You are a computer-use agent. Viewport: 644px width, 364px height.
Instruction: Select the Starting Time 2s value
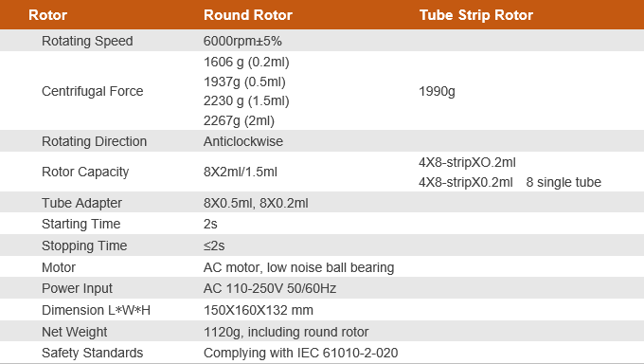(210, 224)
